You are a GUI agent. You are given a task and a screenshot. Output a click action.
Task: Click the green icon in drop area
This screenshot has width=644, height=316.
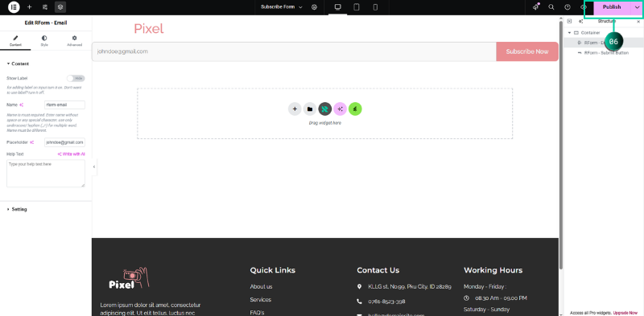pos(355,109)
